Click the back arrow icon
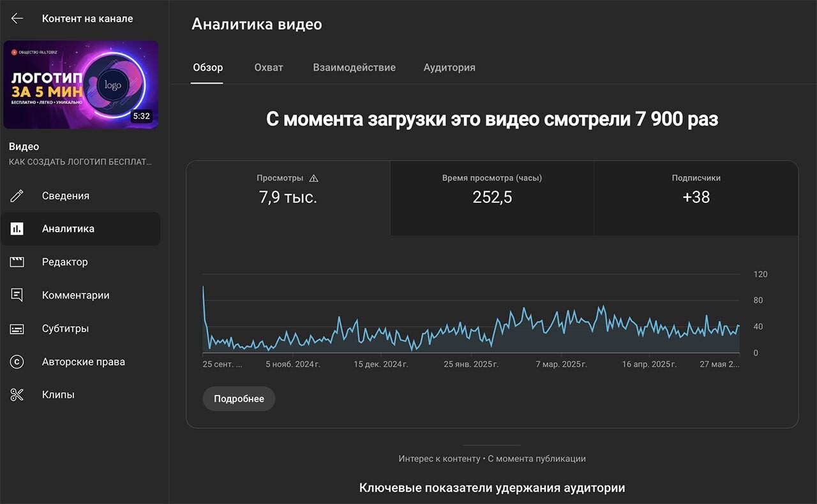This screenshot has width=817, height=504. [x=17, y=19]
